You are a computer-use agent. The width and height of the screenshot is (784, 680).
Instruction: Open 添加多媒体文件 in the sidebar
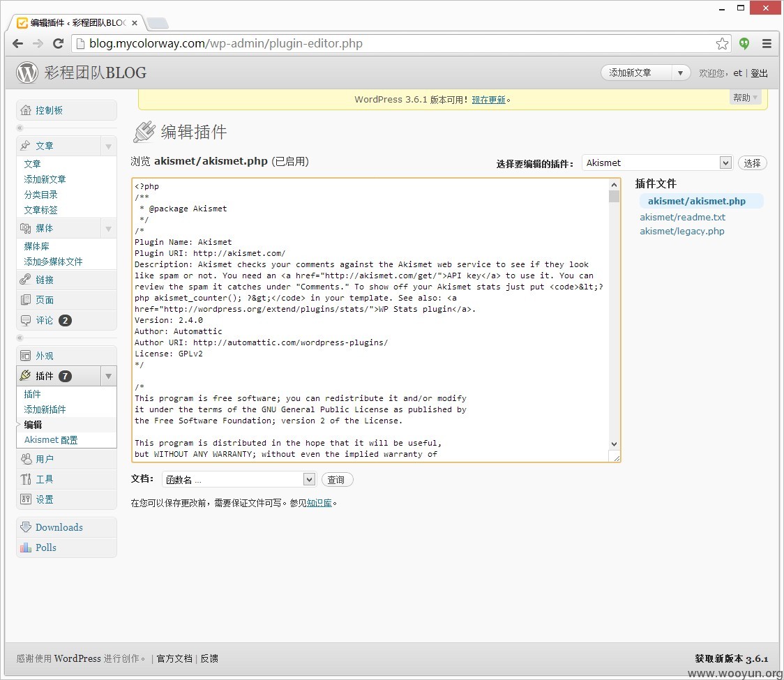coord(53,262)
